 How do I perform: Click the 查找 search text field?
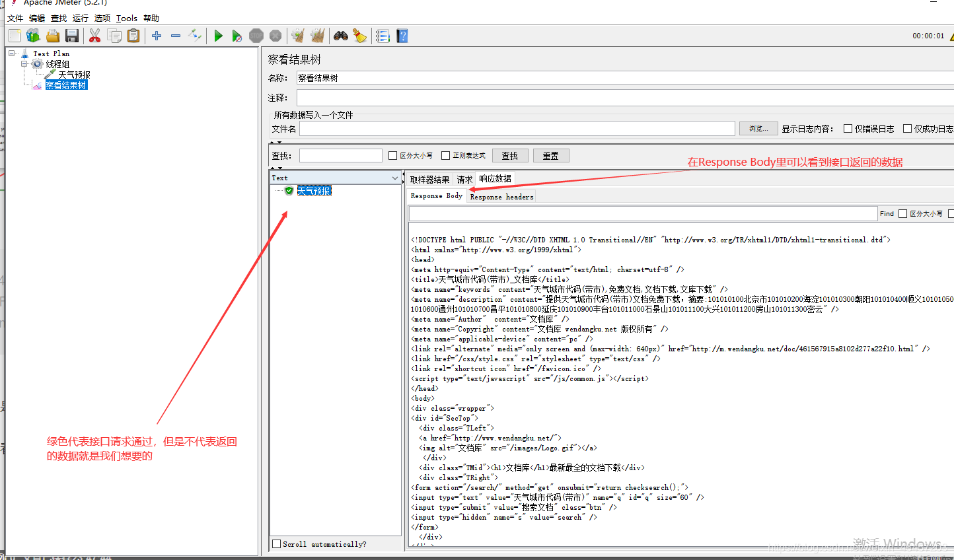pos(341,156)
